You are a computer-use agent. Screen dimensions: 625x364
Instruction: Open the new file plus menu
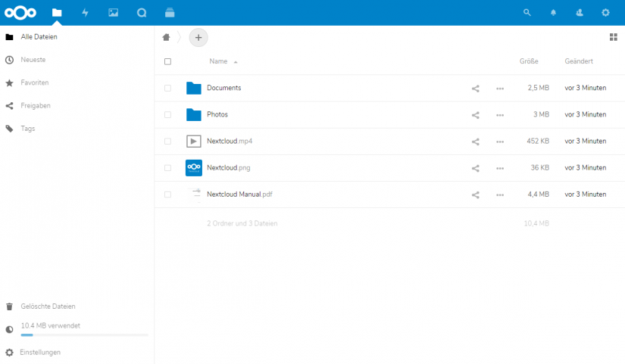click(x=198, y=37)
